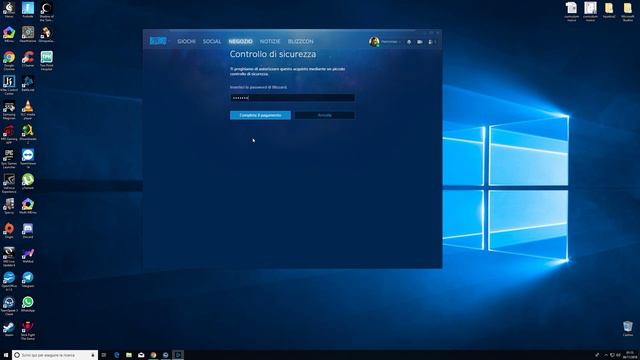640x360 pixels.
Task: Click the clock in the system tray
Action: coord(630,355)
